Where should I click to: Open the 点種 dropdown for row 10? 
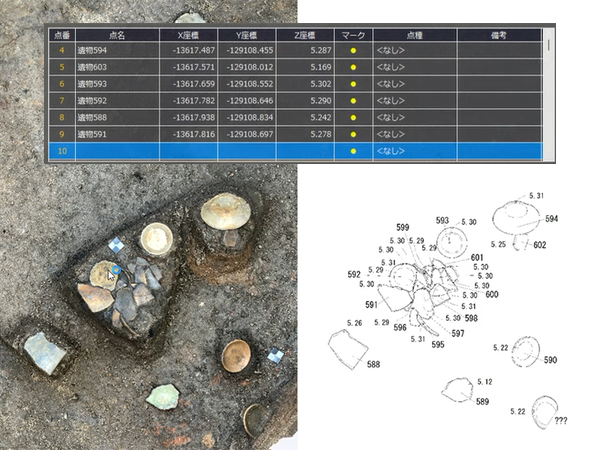tap(413, 151)
